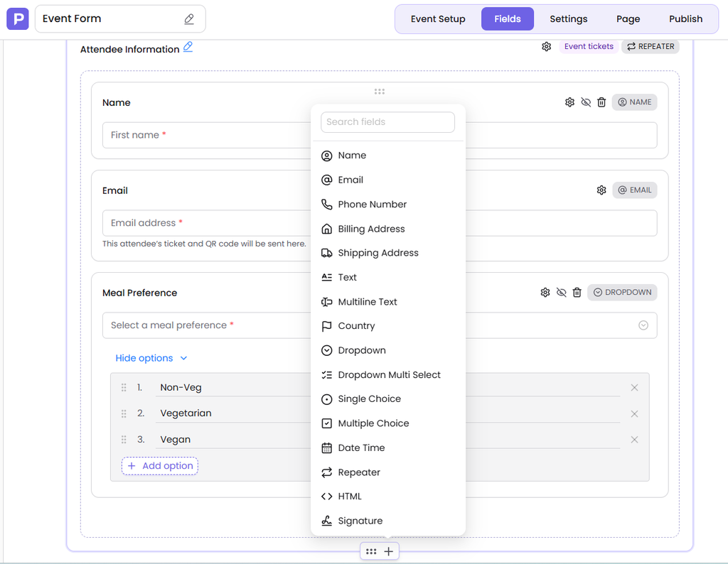
Task: Add a Date Time field
Action: (x=388, y=448)
